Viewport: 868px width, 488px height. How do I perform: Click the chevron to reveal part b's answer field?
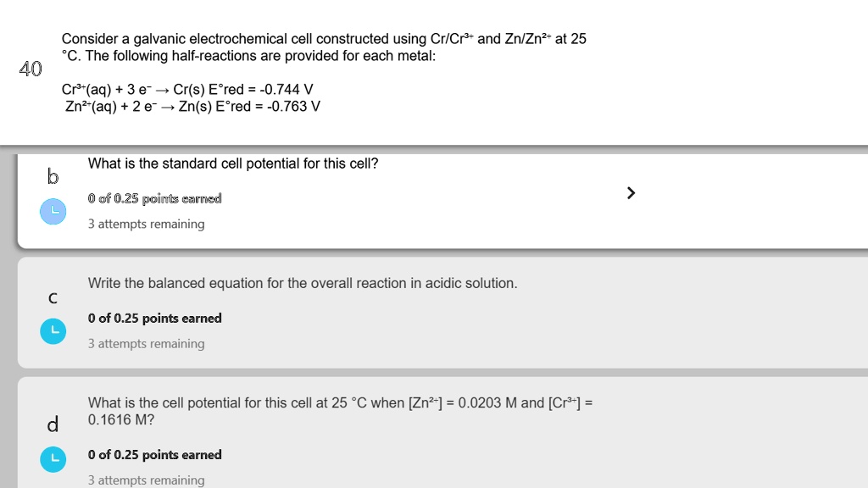click(x=631, y=192)
